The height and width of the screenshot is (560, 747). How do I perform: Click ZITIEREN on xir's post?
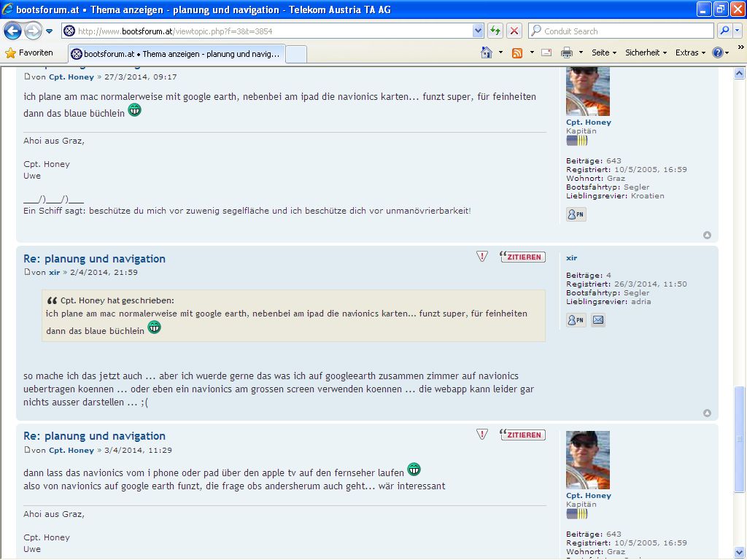(522, 257)
